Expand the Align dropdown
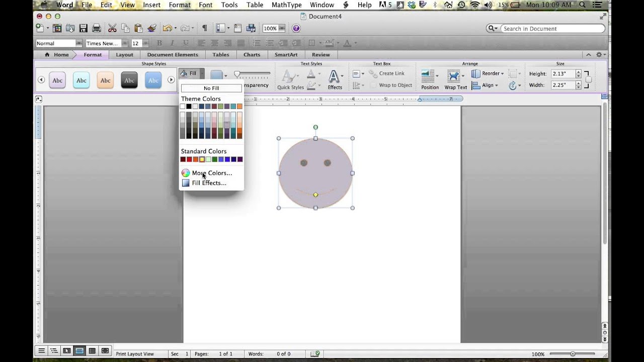Screen dimensions: 644x362 click(485, 85)
